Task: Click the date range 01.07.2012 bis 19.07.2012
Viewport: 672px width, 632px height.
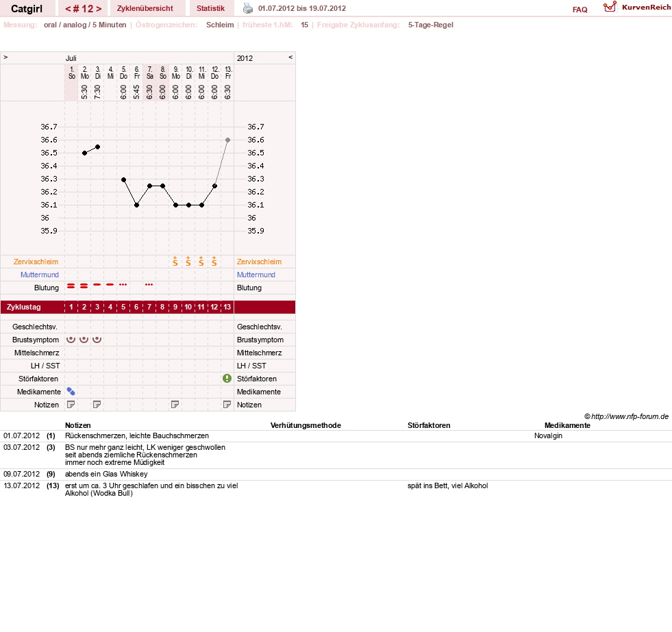Action: 301,8
